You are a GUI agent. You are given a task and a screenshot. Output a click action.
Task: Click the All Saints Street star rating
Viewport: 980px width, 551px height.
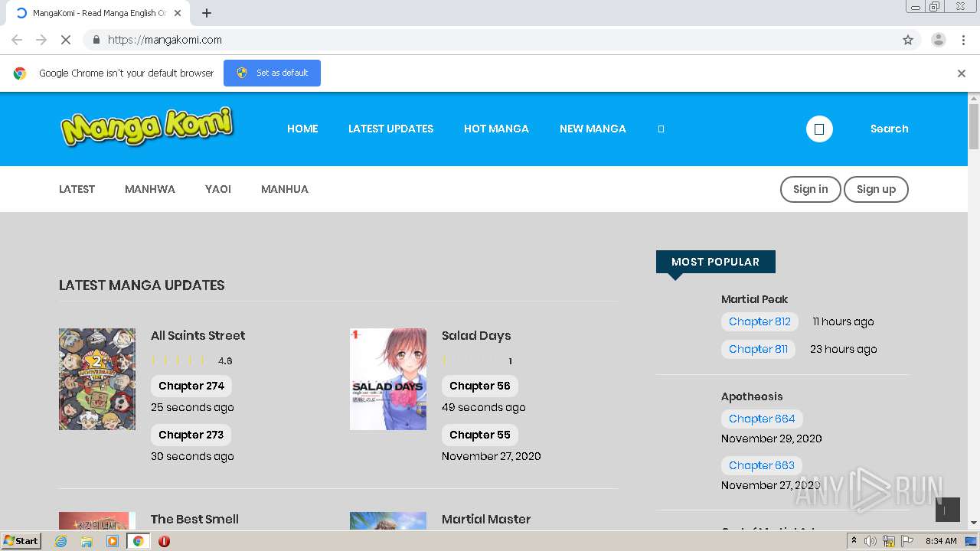179,360
